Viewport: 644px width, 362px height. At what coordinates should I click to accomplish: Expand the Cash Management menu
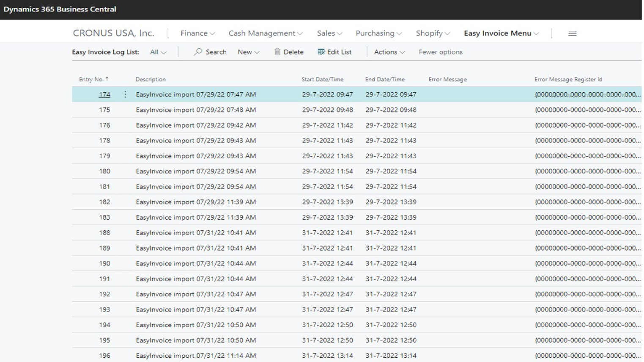pos(265,33)
